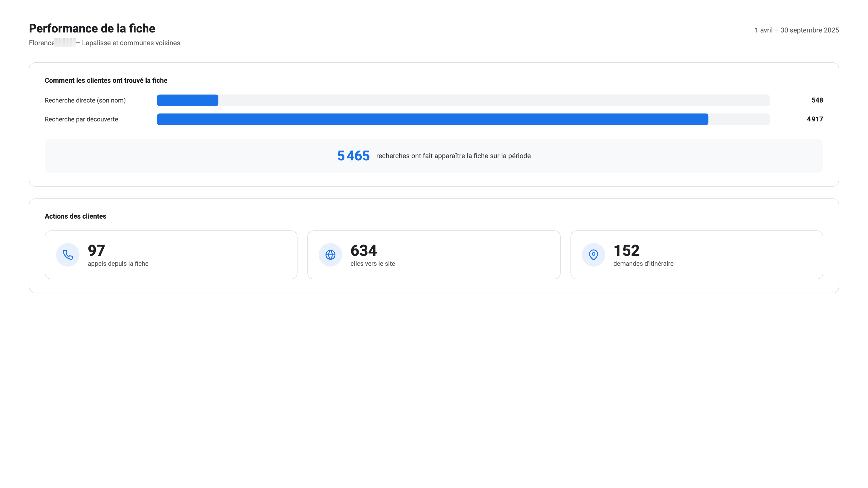Click the Recherche par découverte label
Viewport: 868px width, 488px height.
click(81, 119)
